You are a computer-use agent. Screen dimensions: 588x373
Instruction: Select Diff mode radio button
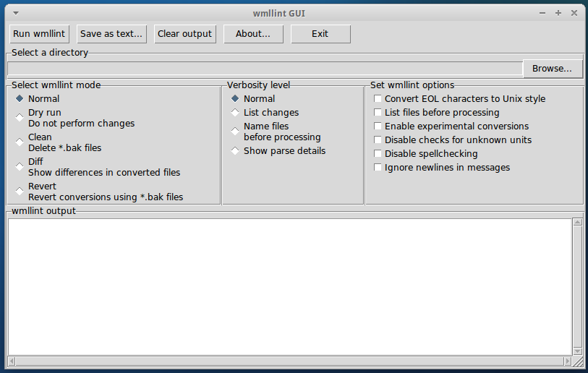[20, 166]
